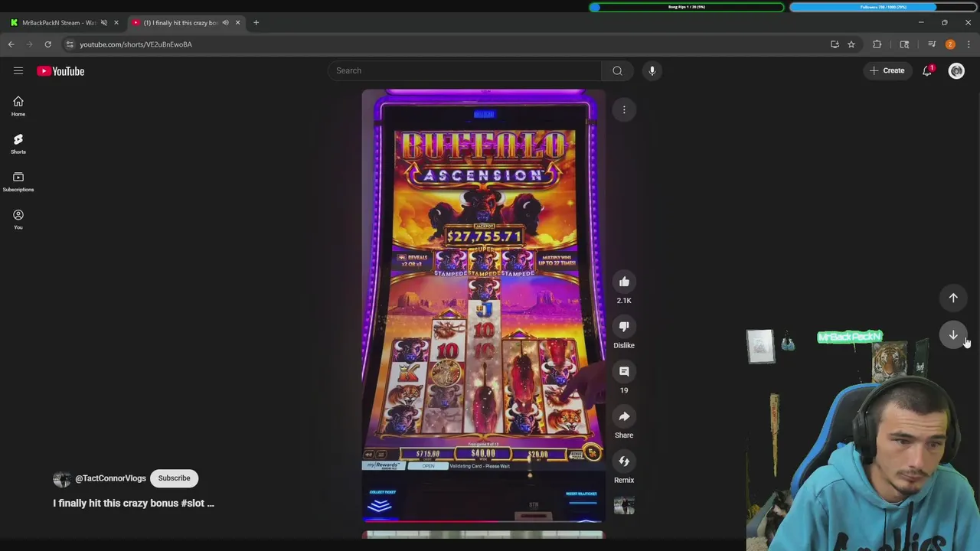Start voice search with the microphone

[652, 70]
